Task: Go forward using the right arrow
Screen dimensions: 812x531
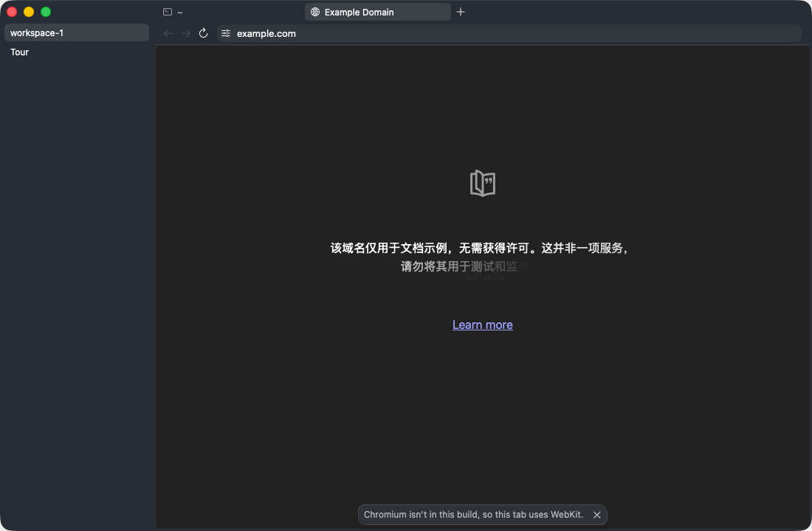Action: click(x=186, y=33)
